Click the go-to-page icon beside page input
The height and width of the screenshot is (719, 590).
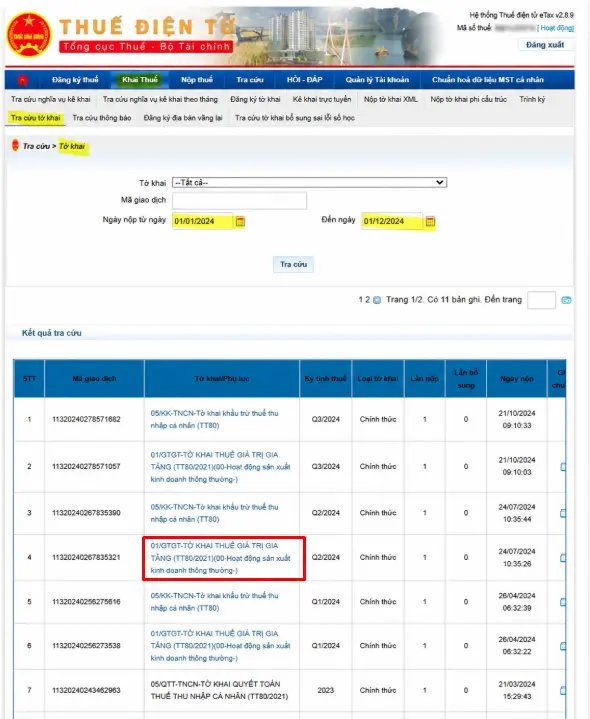pos(566,300)
